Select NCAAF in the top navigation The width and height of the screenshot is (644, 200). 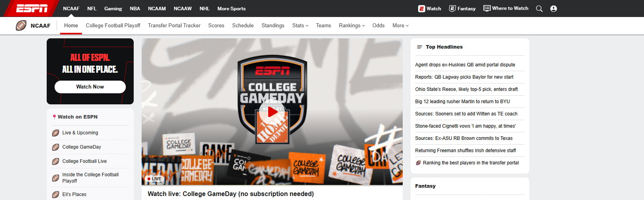[71, 9]
